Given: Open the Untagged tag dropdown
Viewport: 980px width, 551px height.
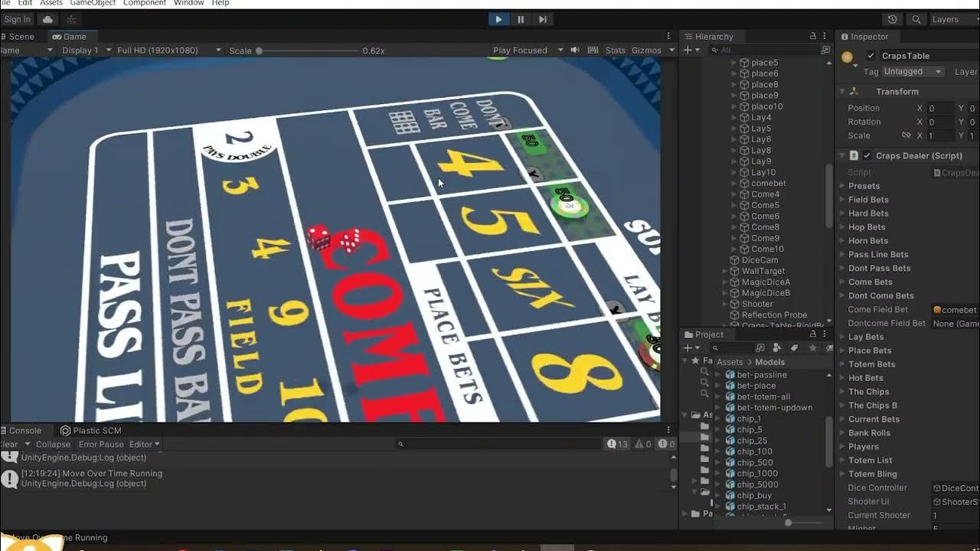Looking at the screenshot, I should pos(913,71).
